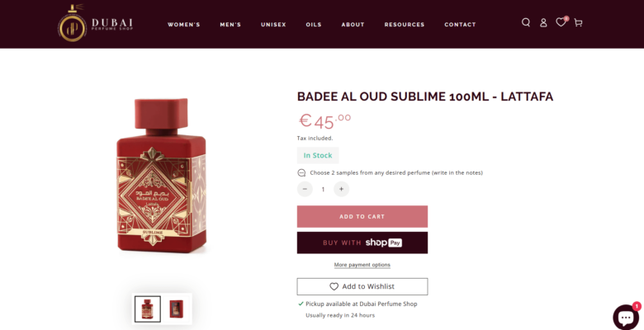
Task: Open the Unisex menu
Action: (x=273, y=25)
